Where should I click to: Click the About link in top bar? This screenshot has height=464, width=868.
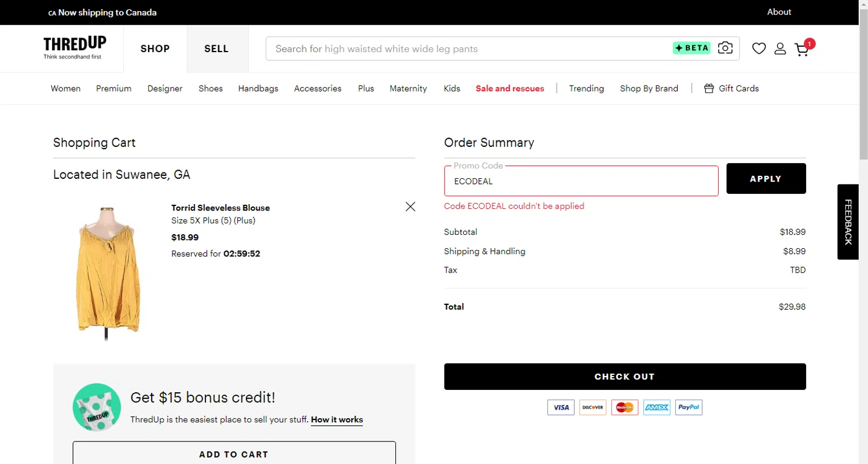pos(779,12)
